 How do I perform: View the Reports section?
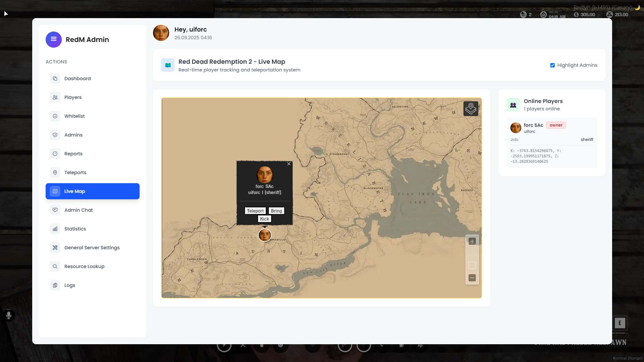coord(93,154)
